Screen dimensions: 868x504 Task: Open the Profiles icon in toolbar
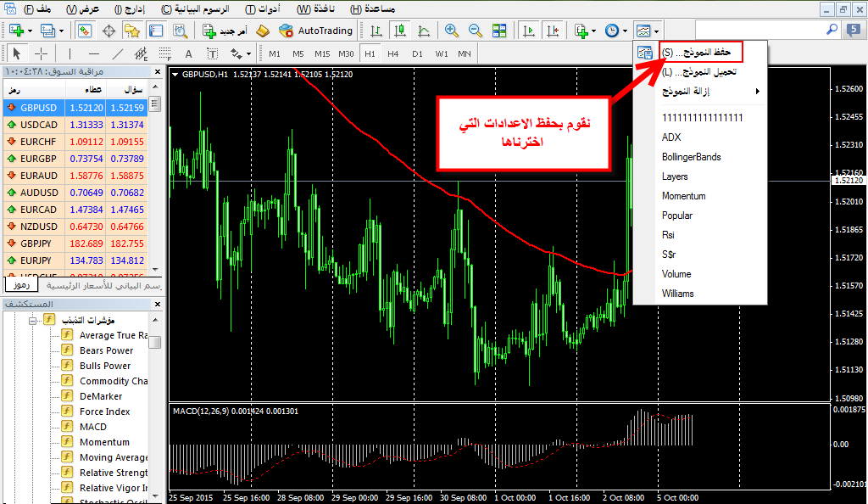(x=48, y=31)
